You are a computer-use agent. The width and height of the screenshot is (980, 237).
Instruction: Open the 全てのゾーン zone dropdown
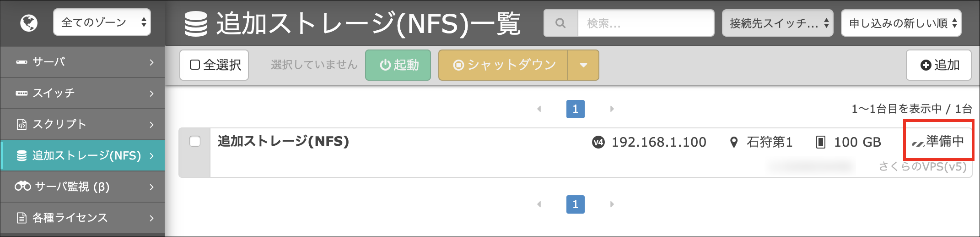point(102,22)
